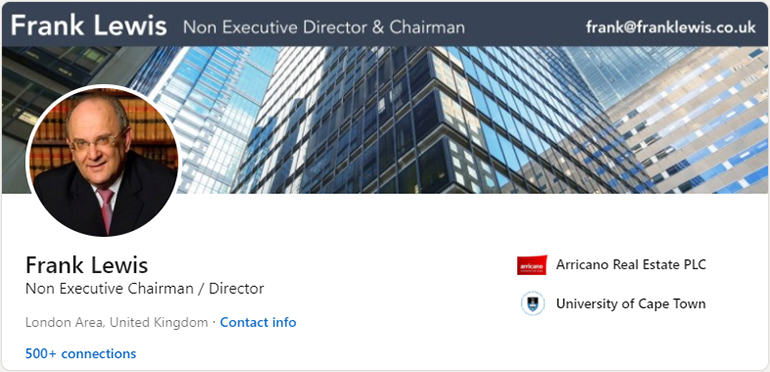Viewport: 770px width, 372px height.
Task: Click the frank@franklewis.co.uk email in the banner
Action: coord(670,27)
